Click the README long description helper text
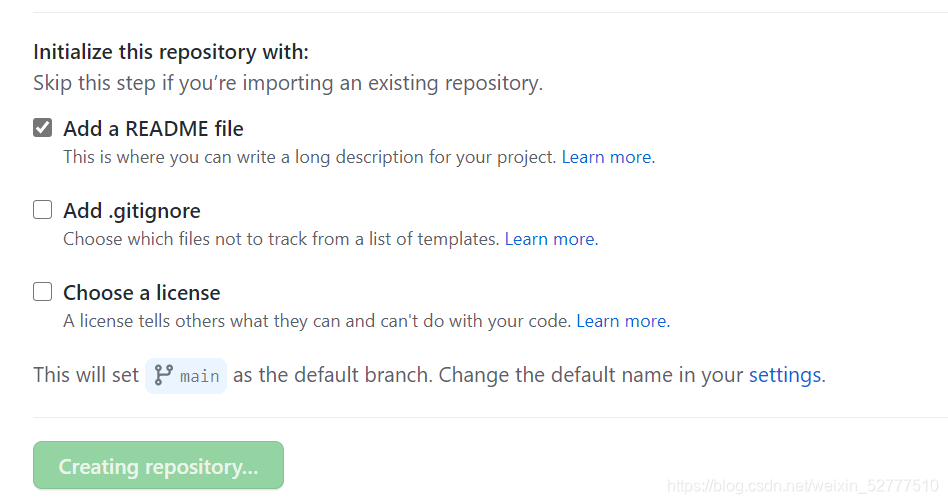Viewport: 948px width, 504px height. click(310, 157)
